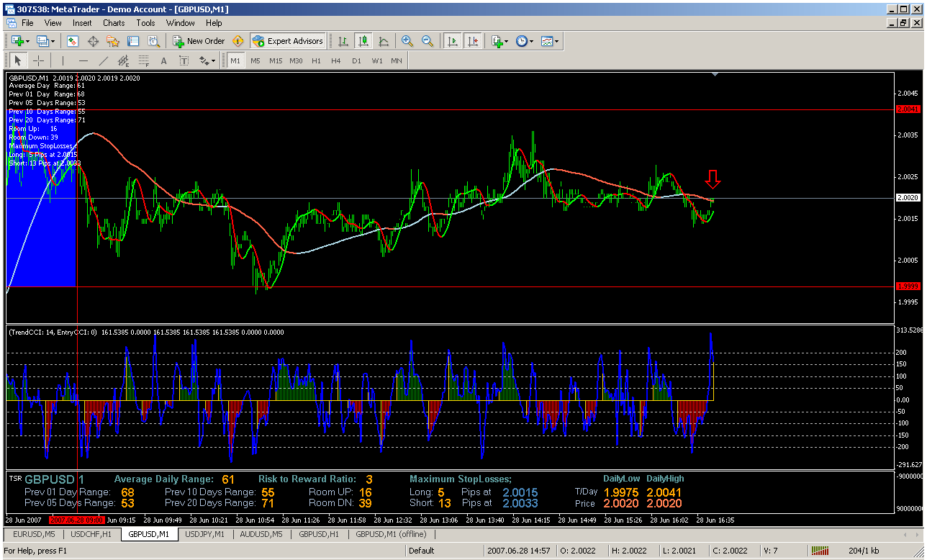The height and width of the screenshot is (560, 927).
Task: Activate the standard cursor arrow
Action: click(x=18, y=61)
